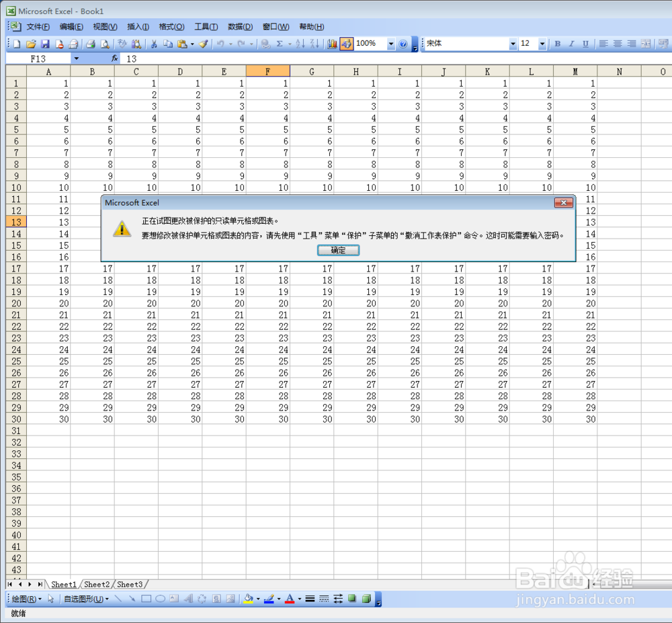Open the font name 宋体 dropdown

tap(513, 44)
